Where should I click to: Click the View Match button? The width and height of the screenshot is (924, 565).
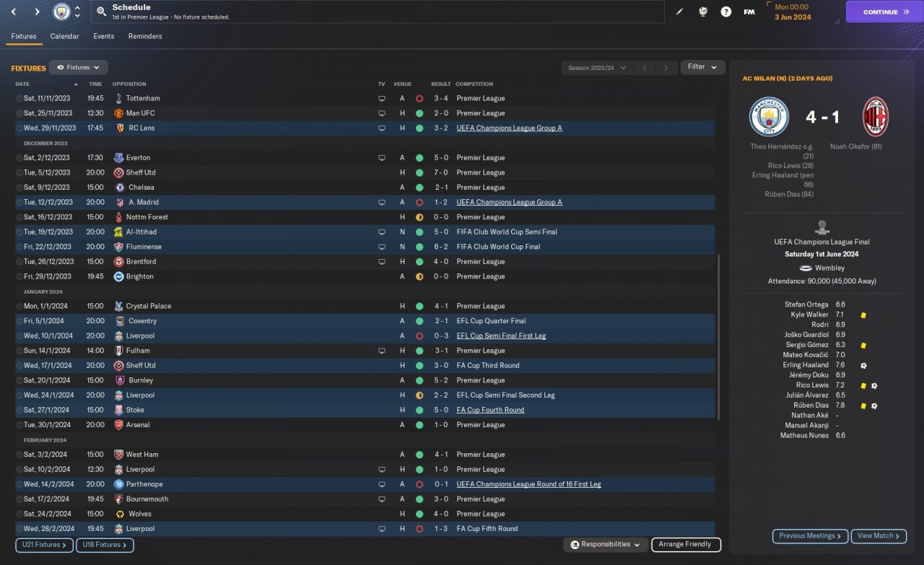tap(879, 536)
